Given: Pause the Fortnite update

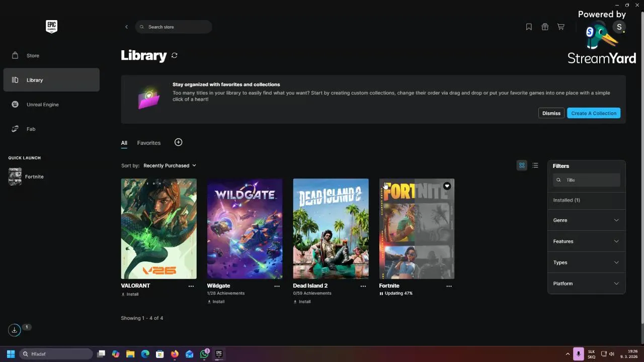Looking at the screenshot, I should pos(381,293).
